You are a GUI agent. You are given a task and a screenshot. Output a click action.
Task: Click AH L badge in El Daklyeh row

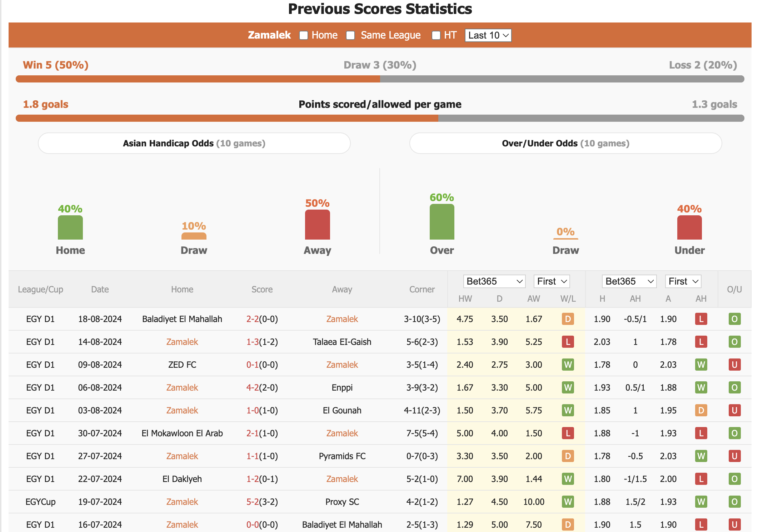[701, 479]
